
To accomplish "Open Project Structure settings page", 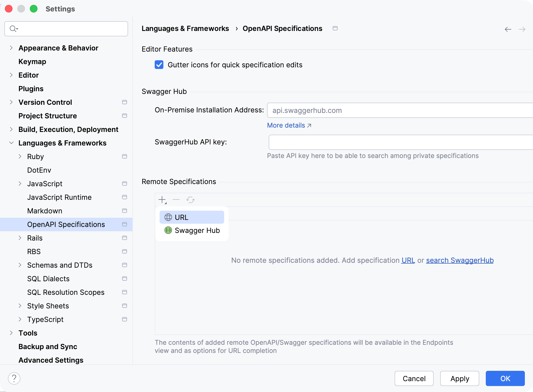I will click(x=48, y=116).
